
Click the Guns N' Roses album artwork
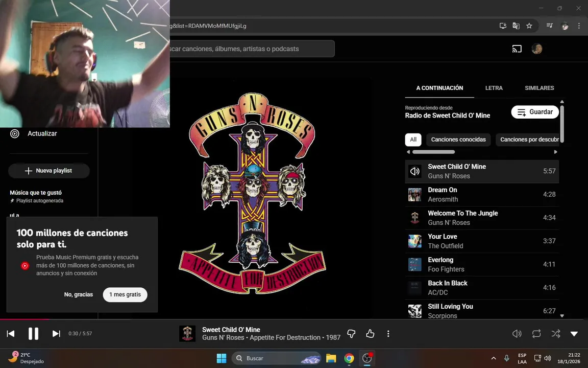(x=252, y=193)
